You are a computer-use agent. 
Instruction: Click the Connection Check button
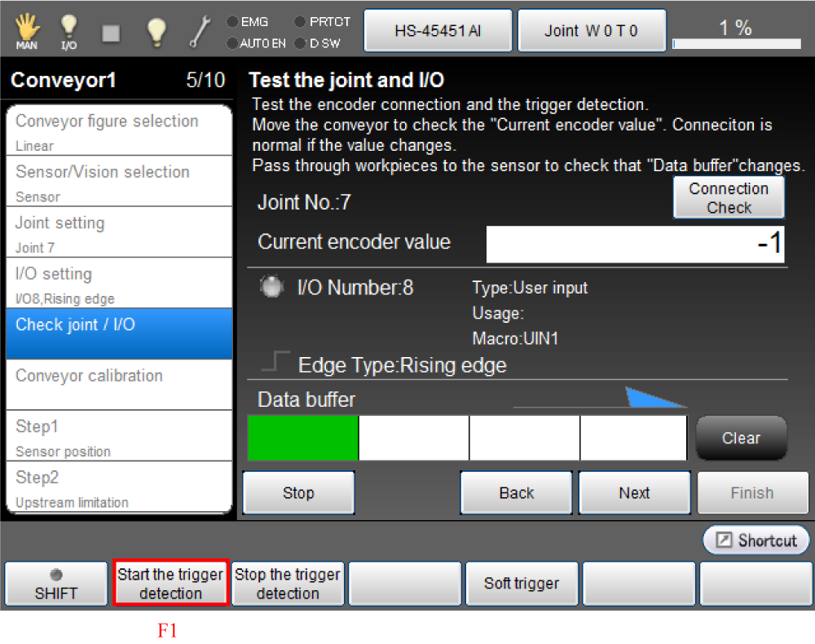click(x=729, y=198)
